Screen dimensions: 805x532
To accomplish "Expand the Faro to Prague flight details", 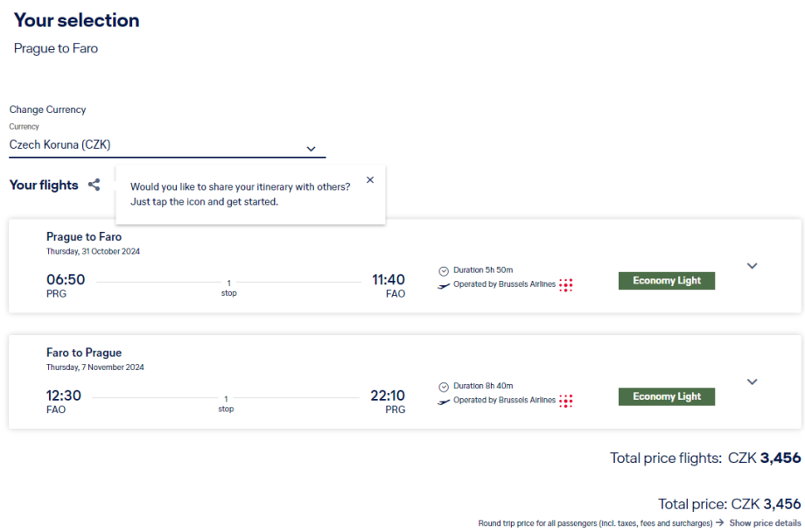I will click(x=752, y=381).
